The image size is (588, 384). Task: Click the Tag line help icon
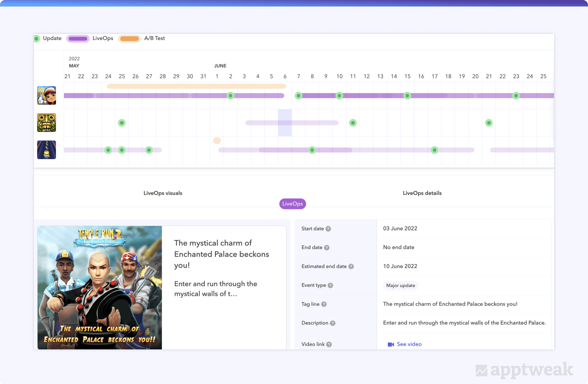tap(323, 304)
